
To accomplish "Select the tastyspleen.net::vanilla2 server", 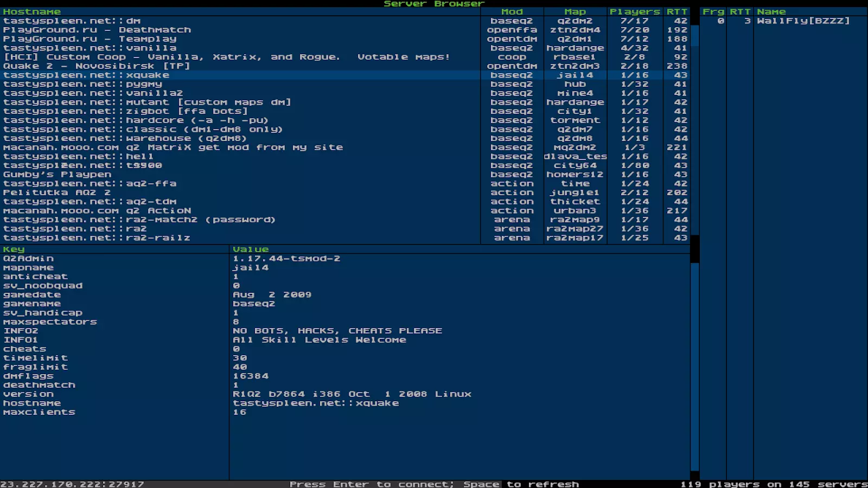I will click(x=345, y=93).
